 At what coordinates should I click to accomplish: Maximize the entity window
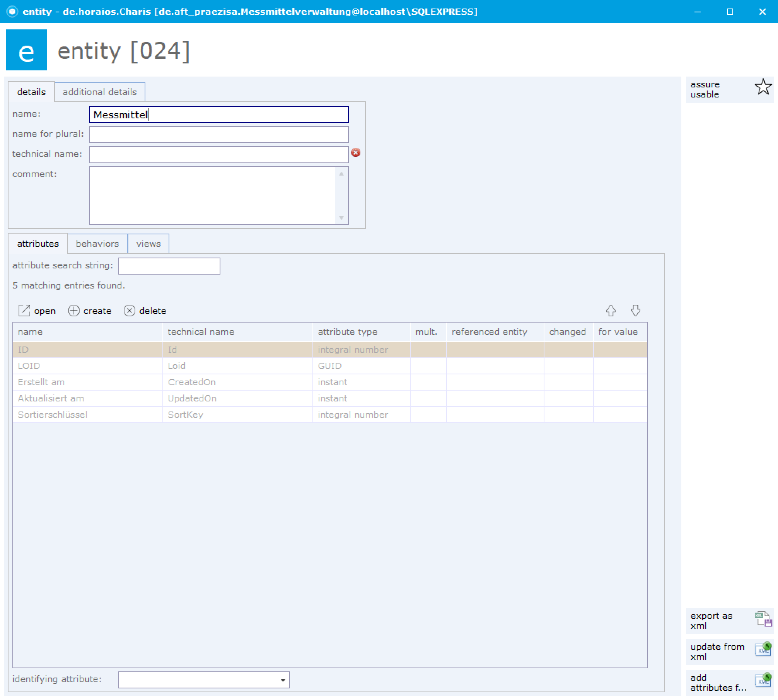pos(730,12)
